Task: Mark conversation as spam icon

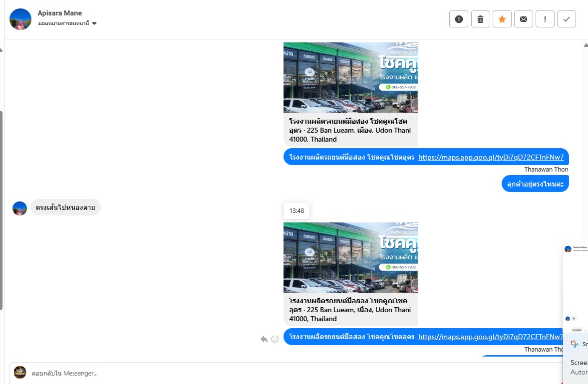Action: coord(459,19)
